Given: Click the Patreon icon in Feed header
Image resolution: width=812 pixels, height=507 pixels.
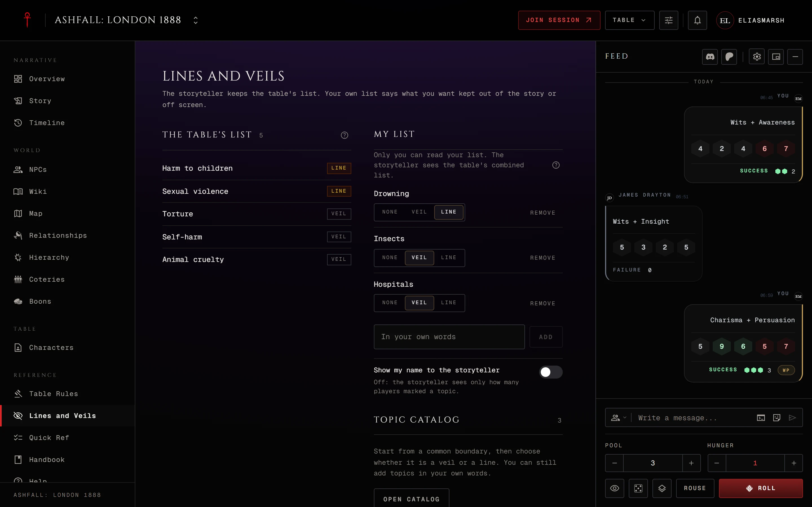Looking at the screenshot, I should coord(729,57).
